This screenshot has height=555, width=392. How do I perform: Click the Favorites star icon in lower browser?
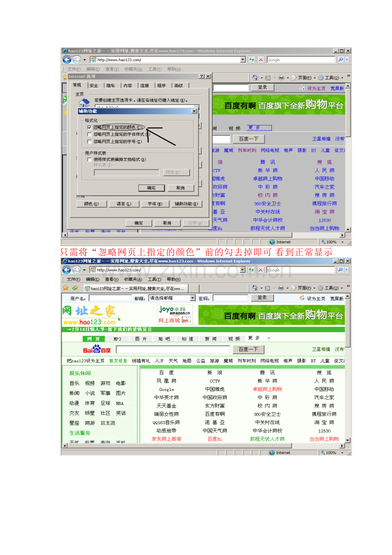click(65, 288)
